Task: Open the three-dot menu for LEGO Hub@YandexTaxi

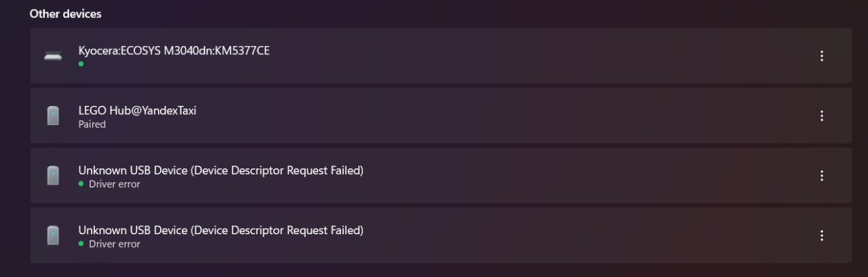Action: (822, 116)
